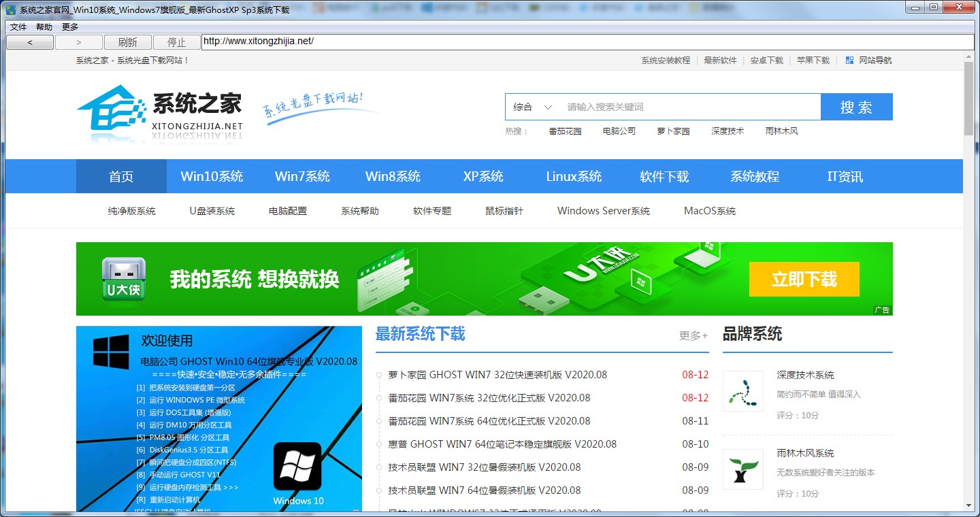The image size is (980, 517).
Task: Switch to the Win10系统 navigation tab
Action: [x=212, y=177]
